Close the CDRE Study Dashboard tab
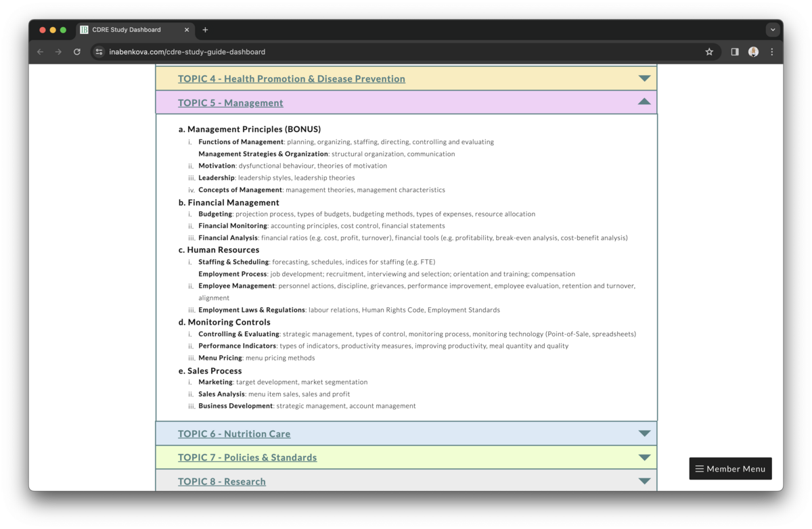 (187, 30)
